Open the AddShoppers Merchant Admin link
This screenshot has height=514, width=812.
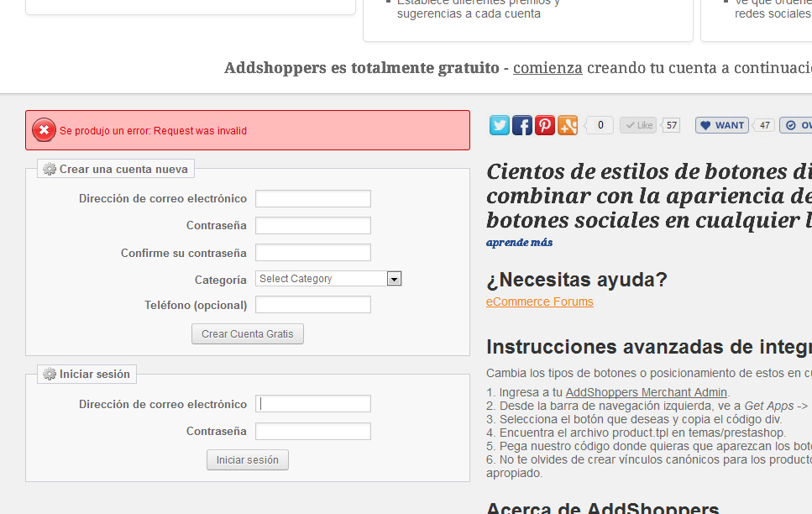647,392
